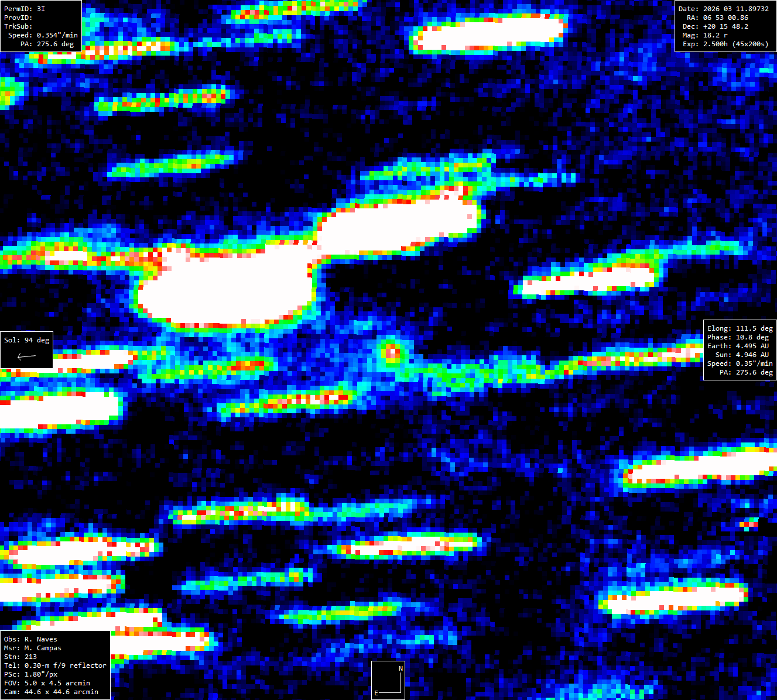Click the N/E compass orientation icon
This screenshot has height=700, width=777.
(388, 680)
